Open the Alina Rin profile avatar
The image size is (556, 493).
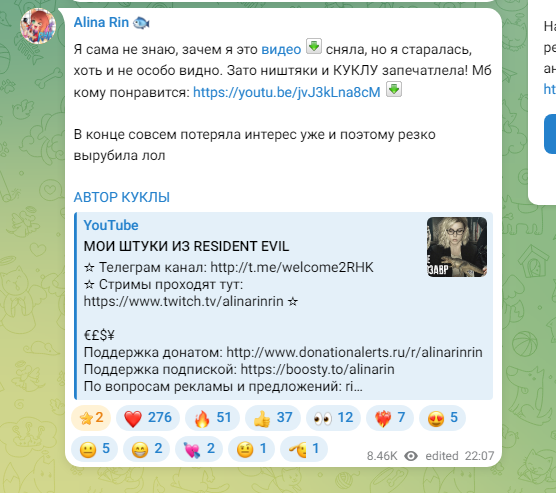pyautogui.click(x=38, y=26)
